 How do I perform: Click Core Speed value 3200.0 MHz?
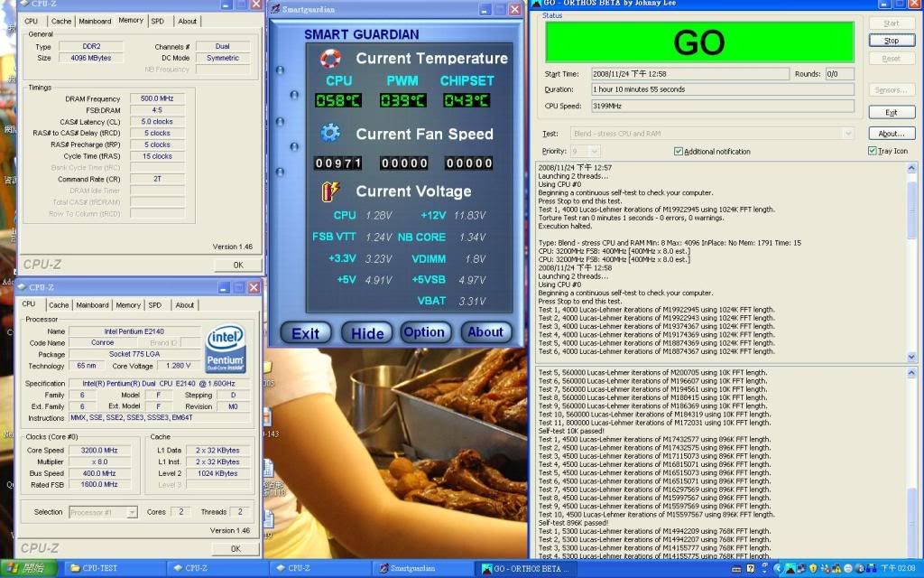click(x=99, y=451)
